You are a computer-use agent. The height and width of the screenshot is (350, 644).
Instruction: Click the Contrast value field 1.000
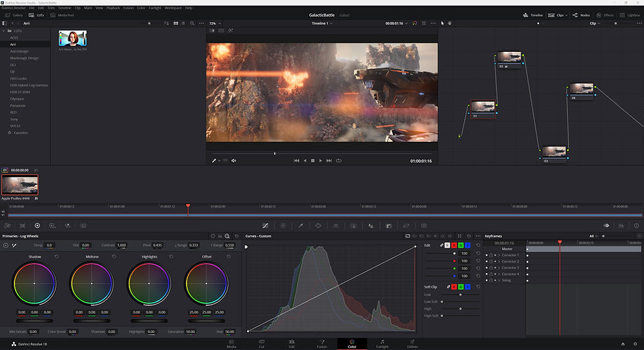point(122,245)
